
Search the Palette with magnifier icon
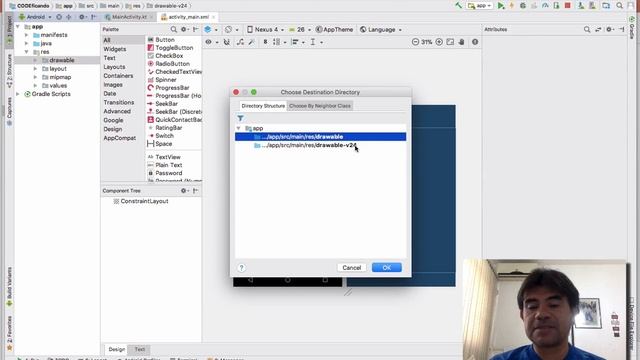click(x=174, y=29)
